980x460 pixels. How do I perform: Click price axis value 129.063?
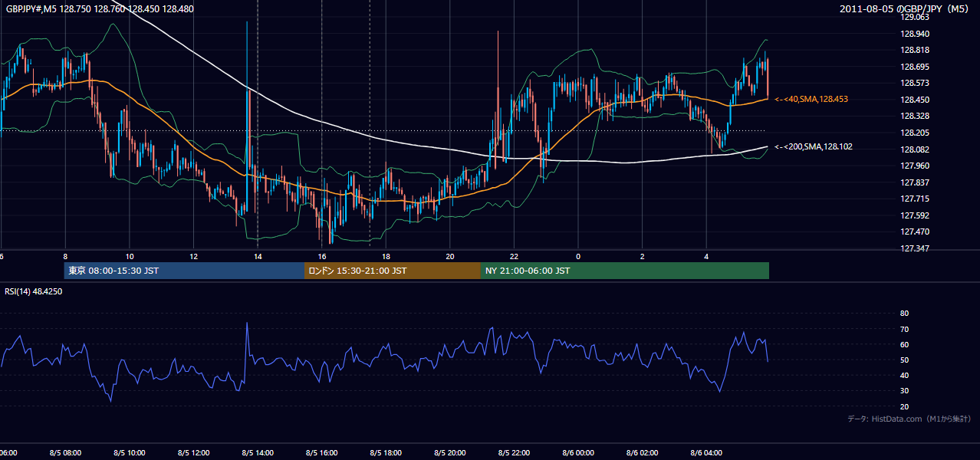(915, 17)
